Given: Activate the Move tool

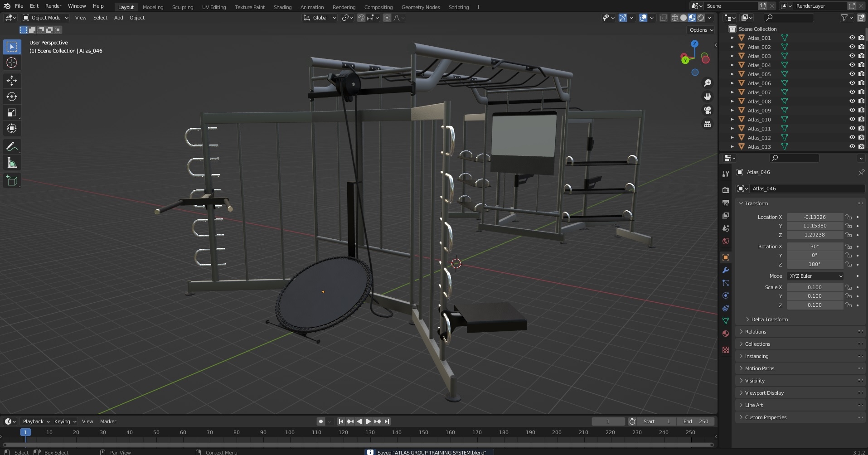Looking at the screenshot, I should click(12, 81).
